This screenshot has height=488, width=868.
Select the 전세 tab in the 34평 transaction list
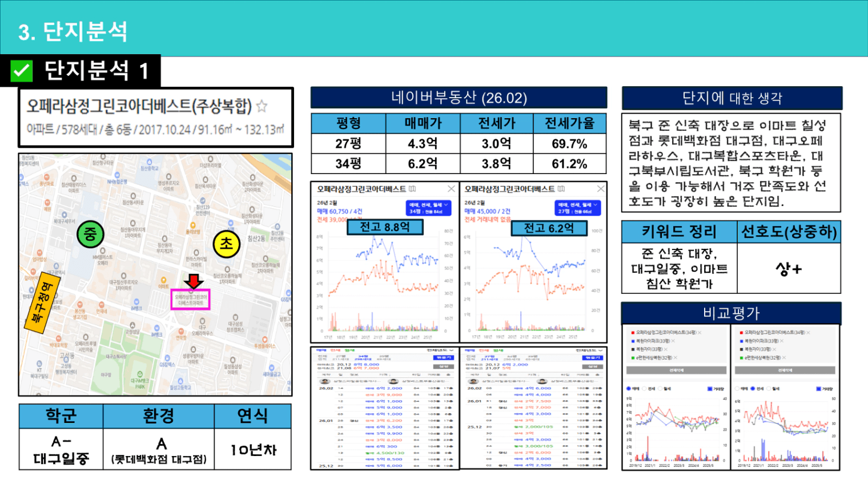(x=335, y=350)
